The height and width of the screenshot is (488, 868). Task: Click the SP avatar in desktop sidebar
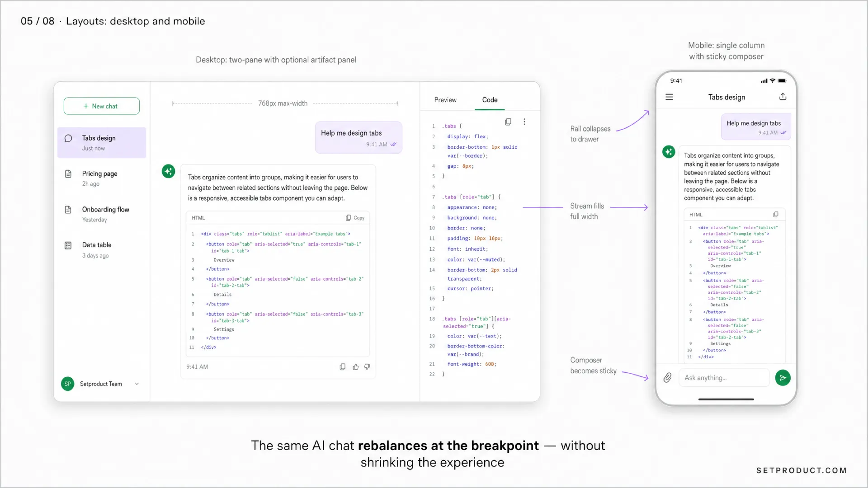pos(67,384)
